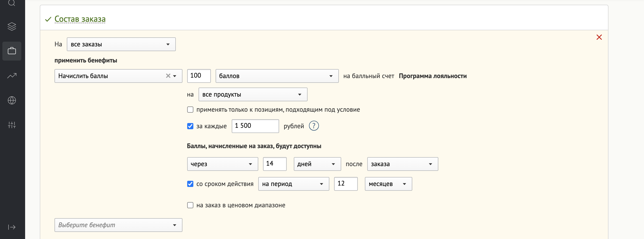This screenshot has height=239, width=644.
Task: Click the rubles field '1 500'
Action: (x=255, y=126)
